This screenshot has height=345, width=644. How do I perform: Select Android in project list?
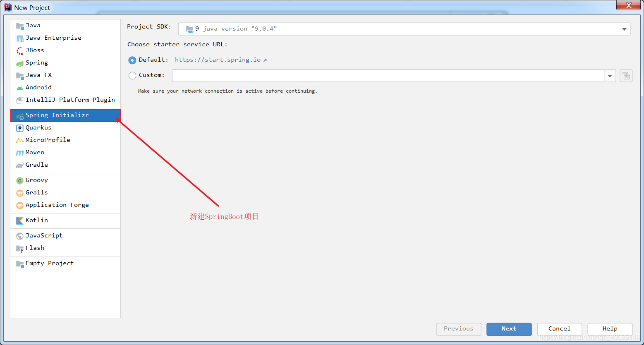coord(65,88)
